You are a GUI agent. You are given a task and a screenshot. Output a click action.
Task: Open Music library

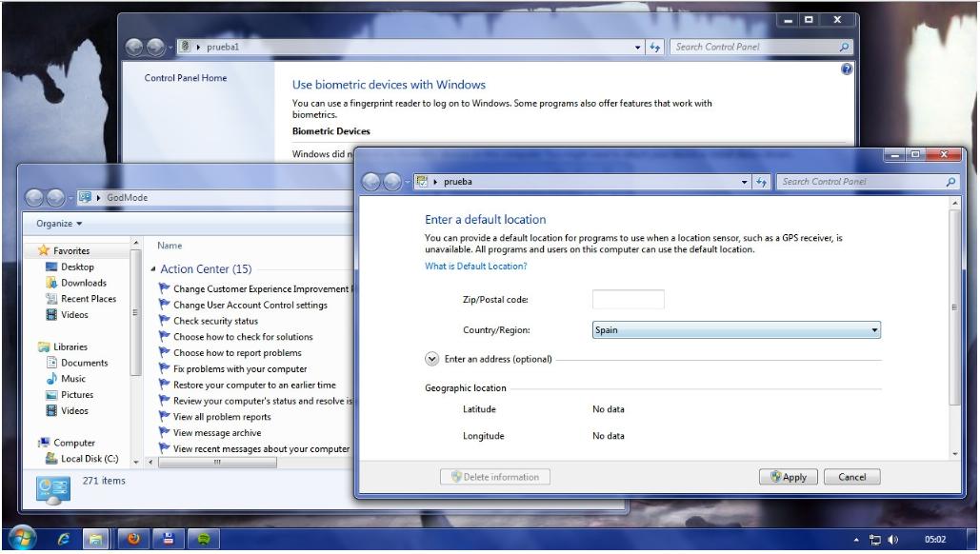pyautogui.click(x=73, y=379)
